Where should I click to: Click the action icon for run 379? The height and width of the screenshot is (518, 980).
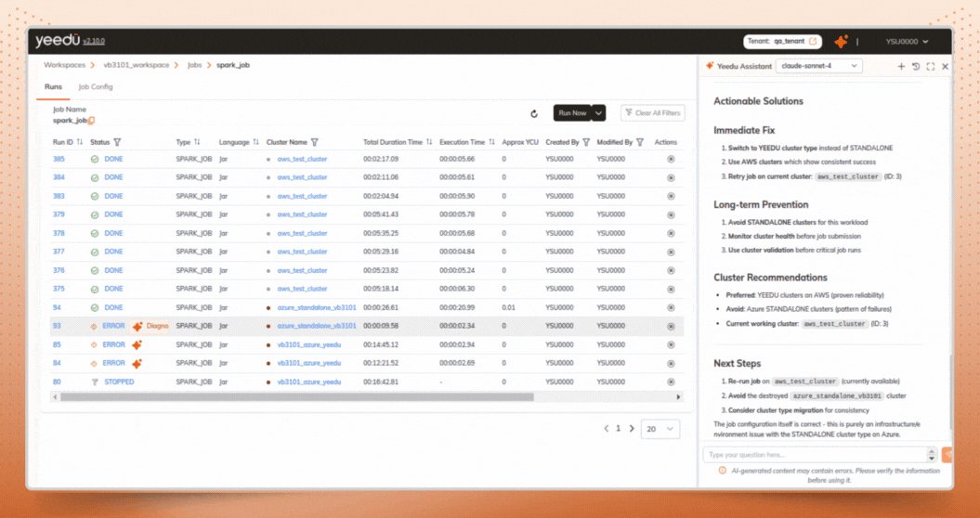tap(672, 215)
